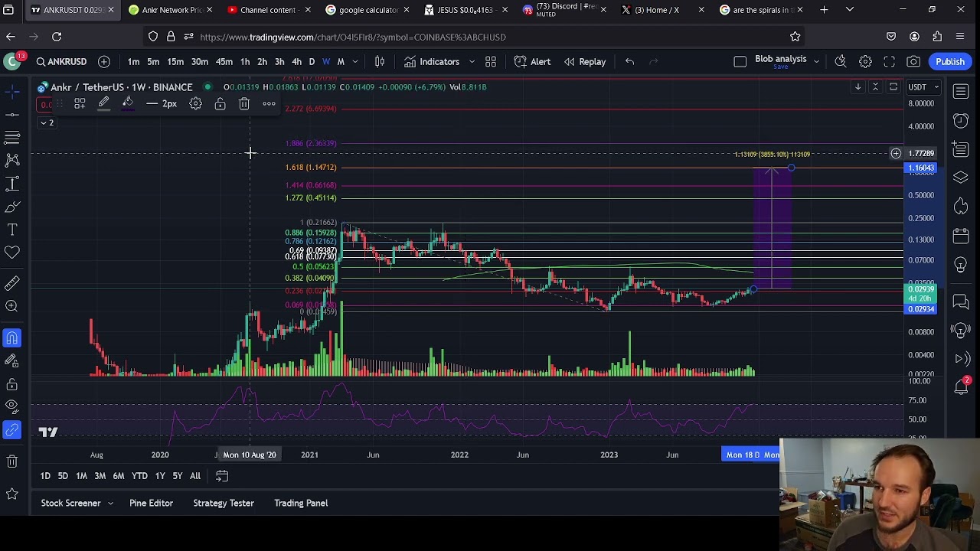
Task: Set the date range to 1Y
Action: [x=160, y=476]
